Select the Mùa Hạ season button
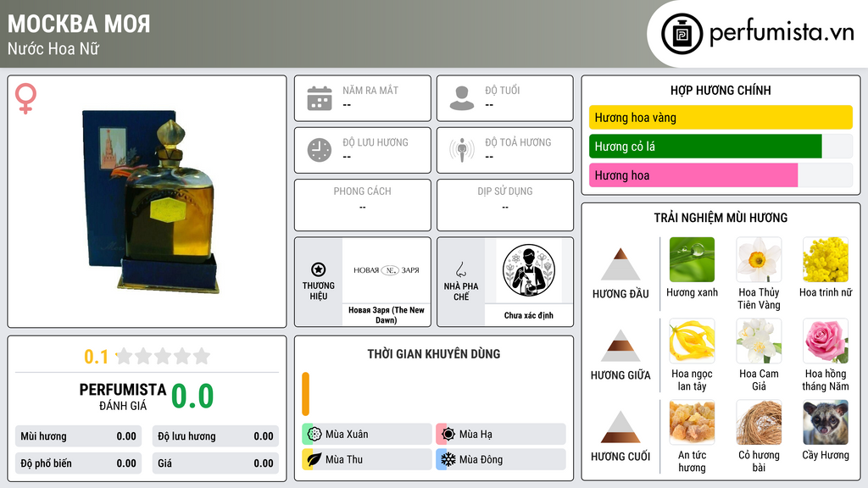 [501, 434]
